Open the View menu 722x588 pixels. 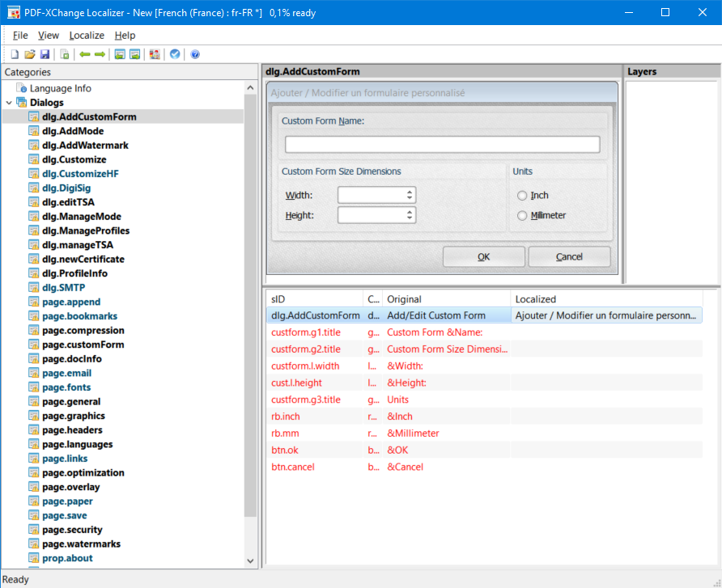tap(49, 35)
